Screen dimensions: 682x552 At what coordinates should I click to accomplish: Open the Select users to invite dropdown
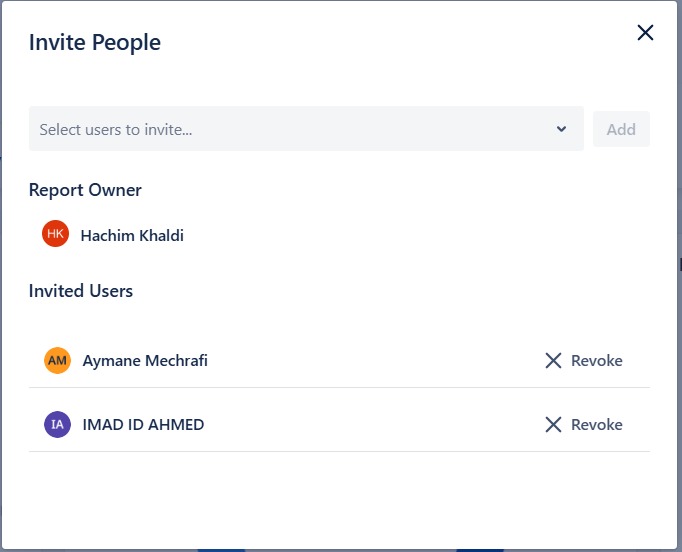(306, 129)
